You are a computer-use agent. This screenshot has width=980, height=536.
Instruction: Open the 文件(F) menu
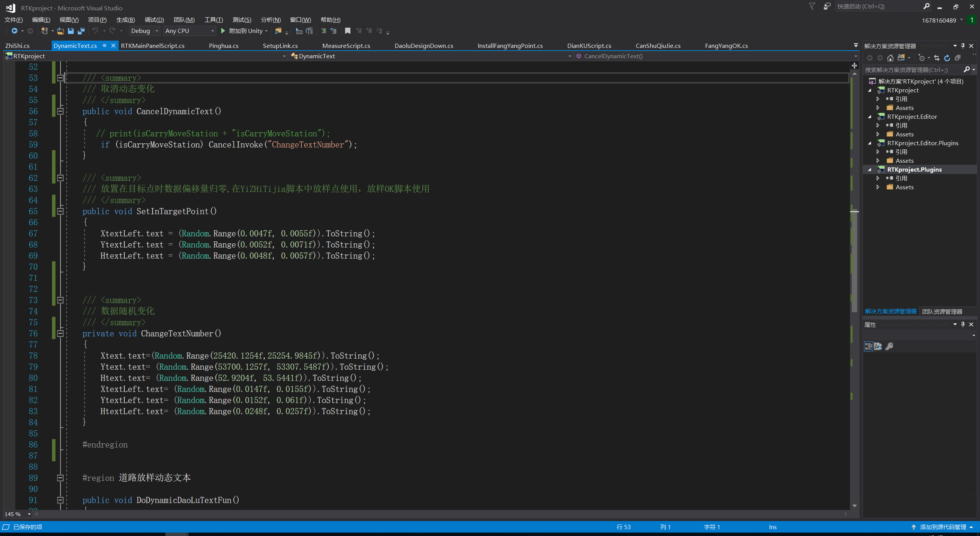[13, 20]
